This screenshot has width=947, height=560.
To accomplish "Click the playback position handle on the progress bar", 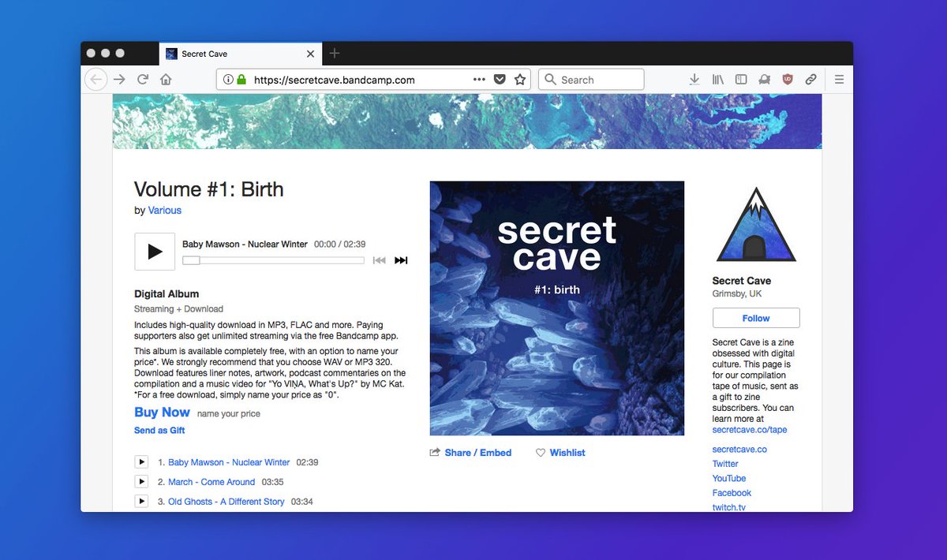I will 191,260.
